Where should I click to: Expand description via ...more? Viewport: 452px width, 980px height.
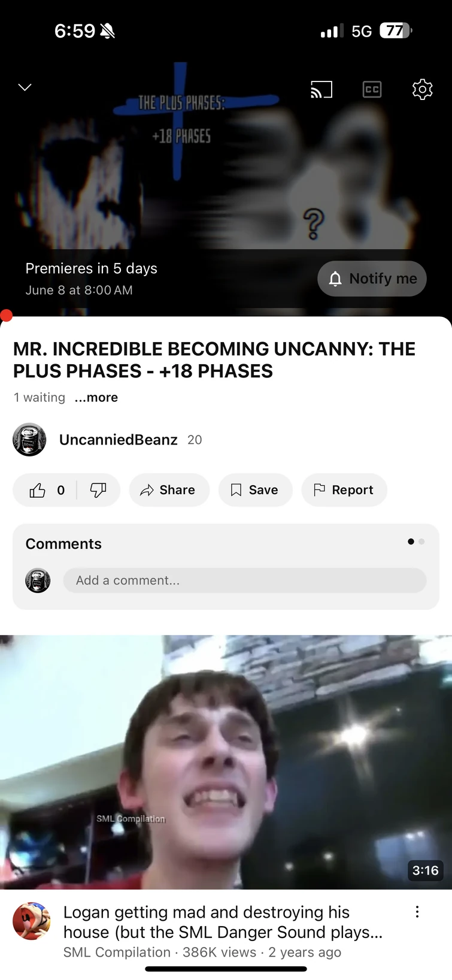point(96,398)
